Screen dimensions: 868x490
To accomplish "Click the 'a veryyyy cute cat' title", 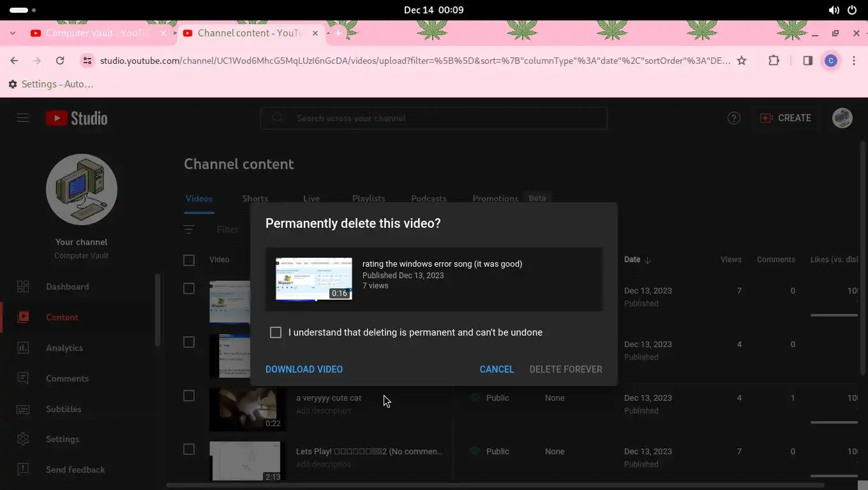I will (329, 398).
